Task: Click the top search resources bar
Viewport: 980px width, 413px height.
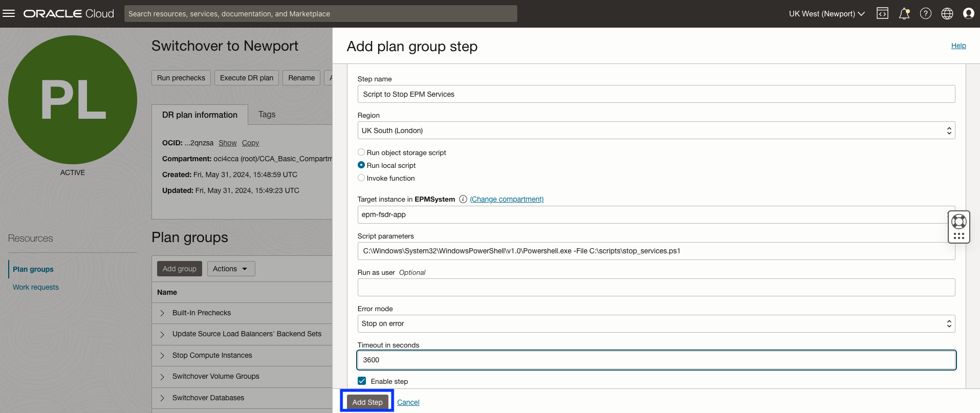Action: pos(321,14)
